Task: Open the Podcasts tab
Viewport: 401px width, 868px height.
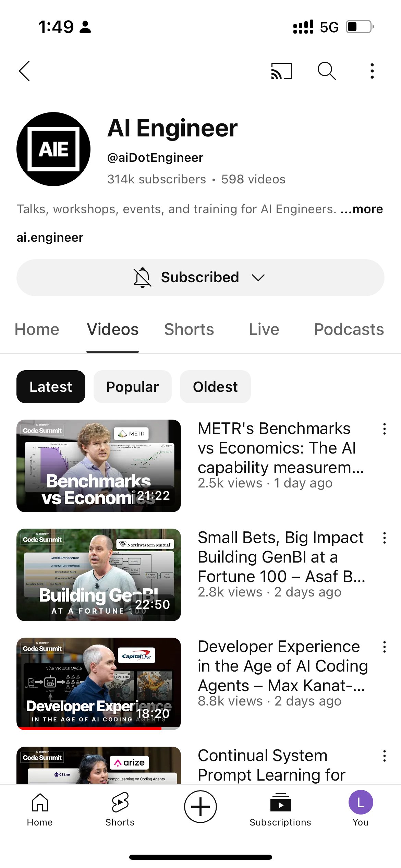Action: 349,329
